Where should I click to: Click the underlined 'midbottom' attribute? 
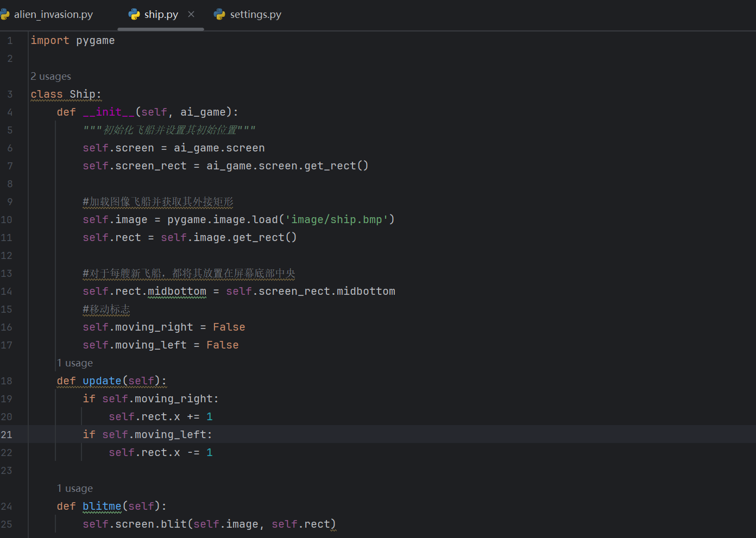177,292
